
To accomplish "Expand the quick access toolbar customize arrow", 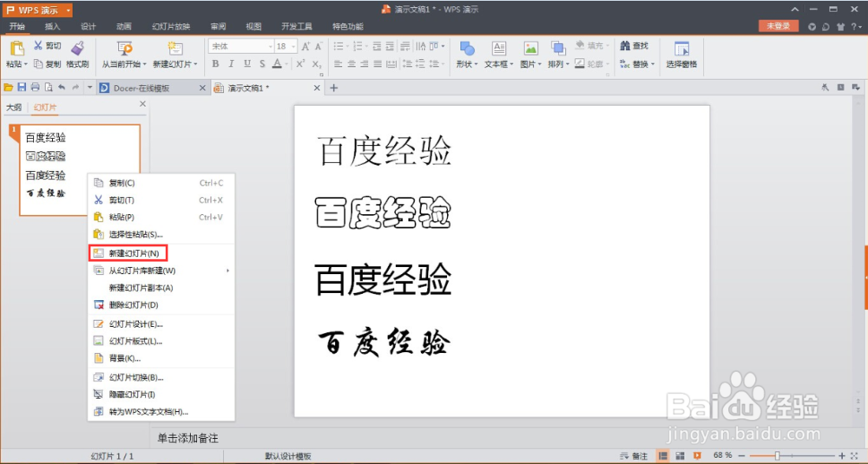I will coord(89,88).
